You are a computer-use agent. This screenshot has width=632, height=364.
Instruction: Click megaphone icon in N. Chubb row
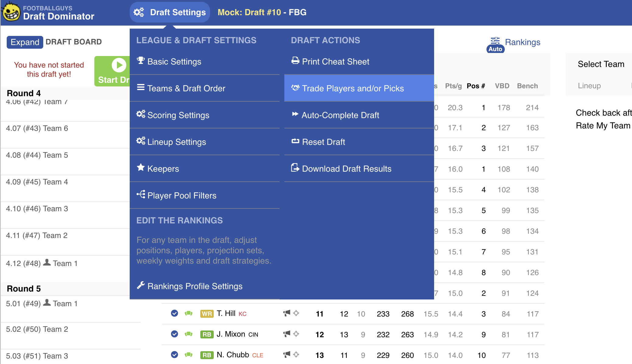coord(286,355)
